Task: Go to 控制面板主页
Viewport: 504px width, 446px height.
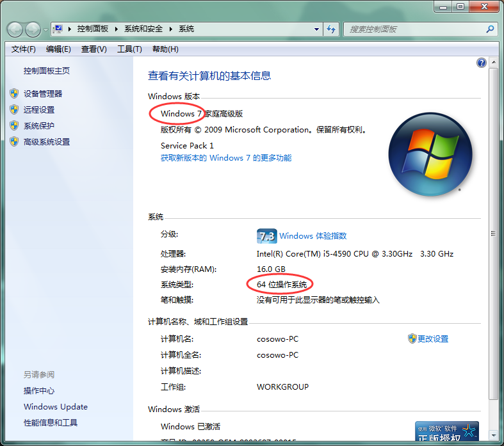Action: tap(47, 70)
